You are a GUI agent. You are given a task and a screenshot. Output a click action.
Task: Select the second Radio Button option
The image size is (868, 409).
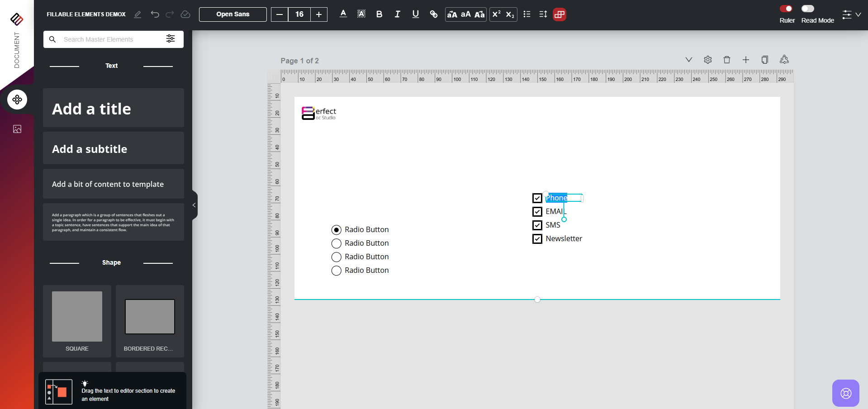coord(336,243)
